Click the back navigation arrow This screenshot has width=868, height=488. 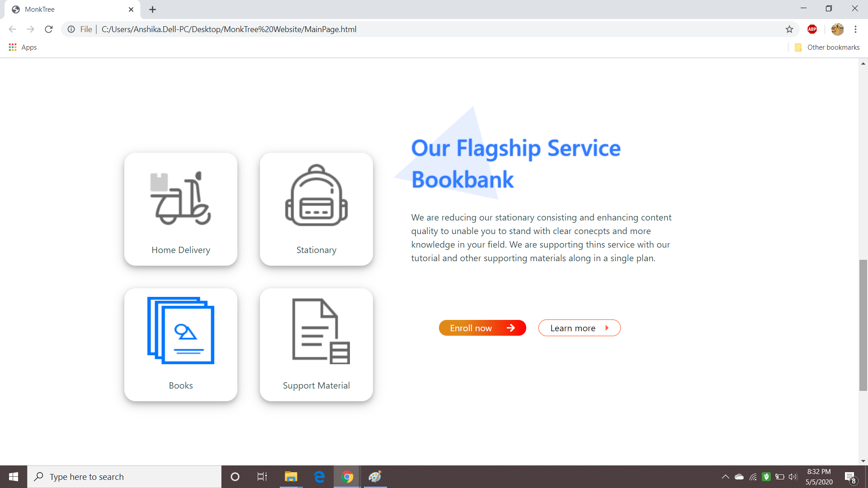coord(12,29)
